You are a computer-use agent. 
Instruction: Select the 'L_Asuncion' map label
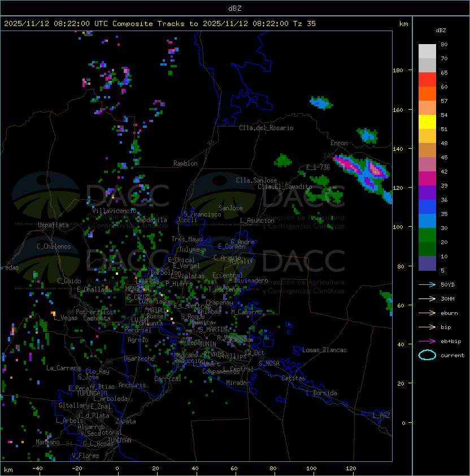257,220
